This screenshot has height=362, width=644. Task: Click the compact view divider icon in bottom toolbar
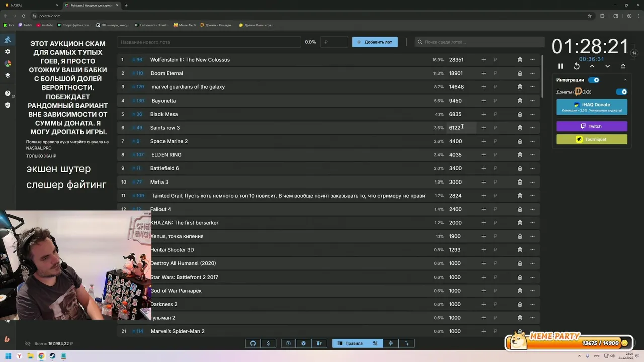[391, 343]
